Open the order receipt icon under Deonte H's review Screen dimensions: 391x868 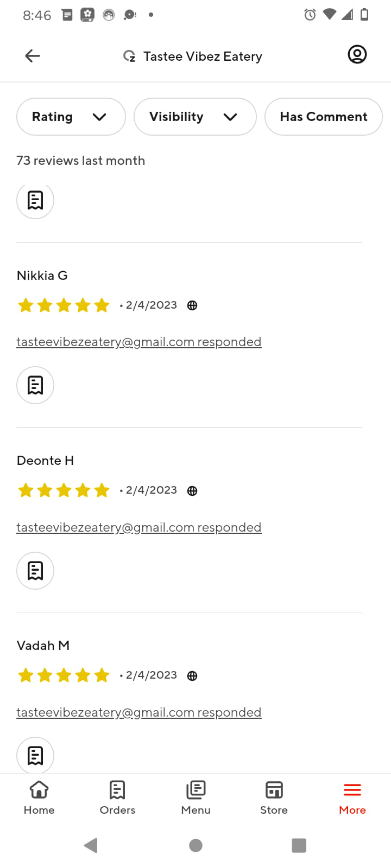pyautogui.click(x=35, y=571)
